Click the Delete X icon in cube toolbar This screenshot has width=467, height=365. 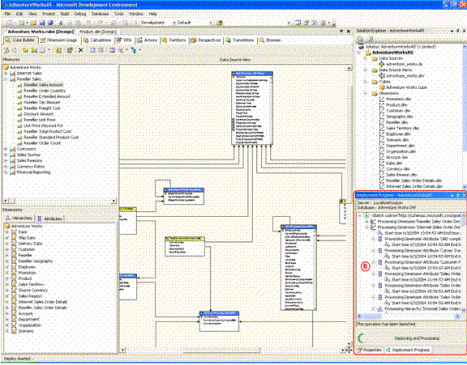coord(81,50)
